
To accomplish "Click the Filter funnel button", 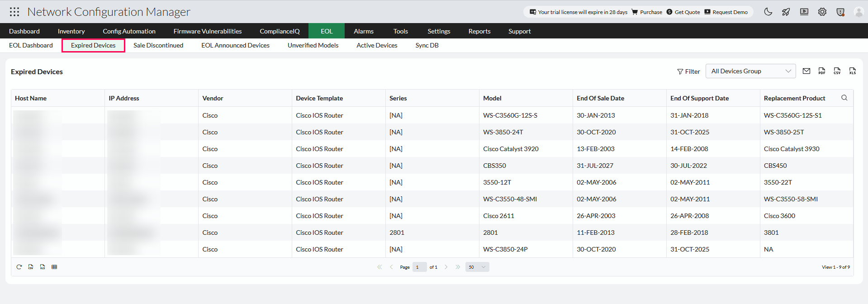I will pos(688,71).
